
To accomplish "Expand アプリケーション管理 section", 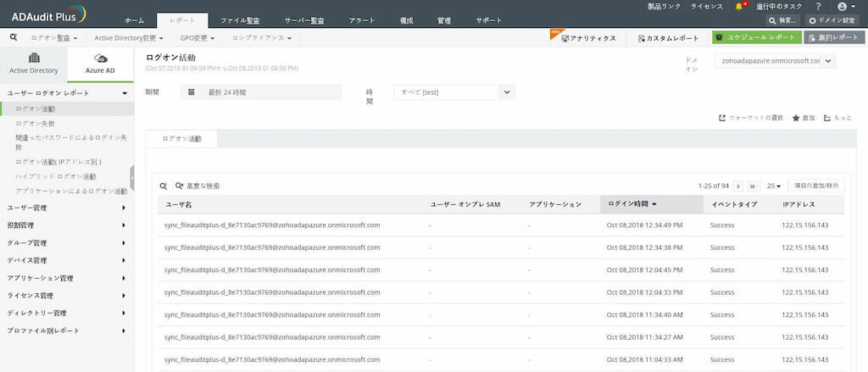I will pos(67,278).
